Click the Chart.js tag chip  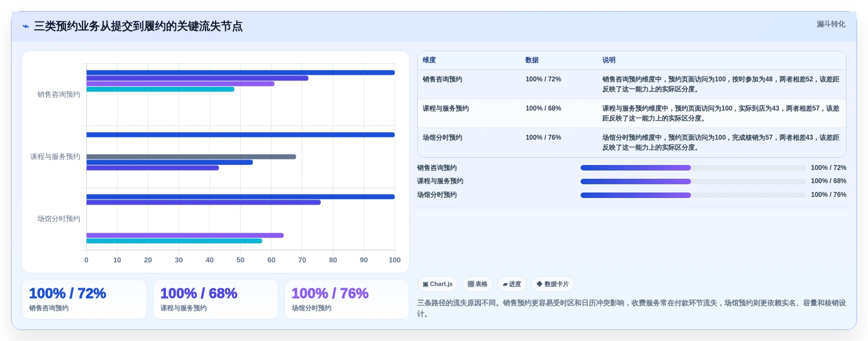point(438,284)
